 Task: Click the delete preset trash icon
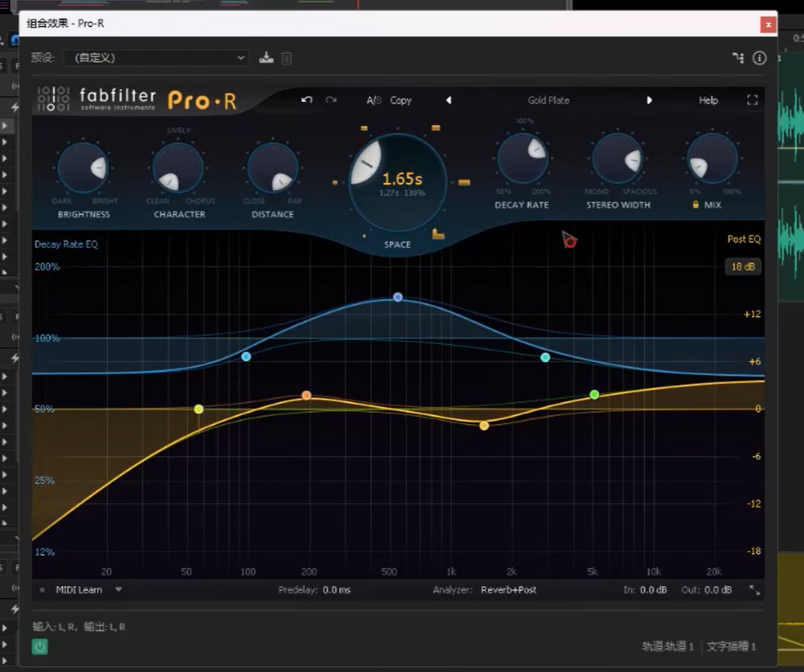[x=287, y=58]
